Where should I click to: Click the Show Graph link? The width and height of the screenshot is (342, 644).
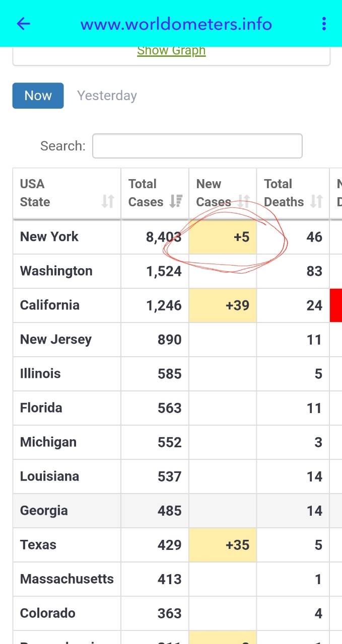pos(171,51)
